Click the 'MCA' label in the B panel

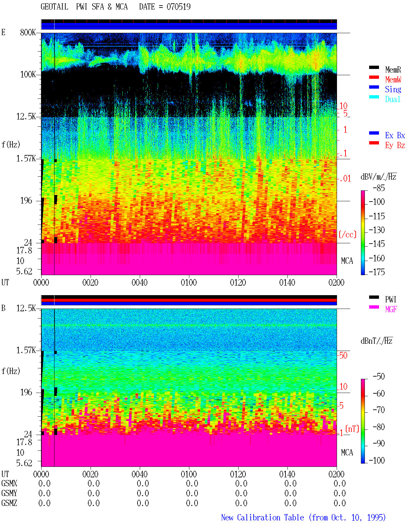pyautogui.click(x=347, y=453)
